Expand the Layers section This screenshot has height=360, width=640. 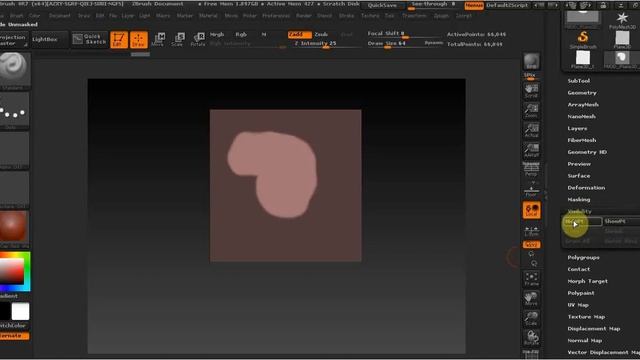(x=577, y=128)
